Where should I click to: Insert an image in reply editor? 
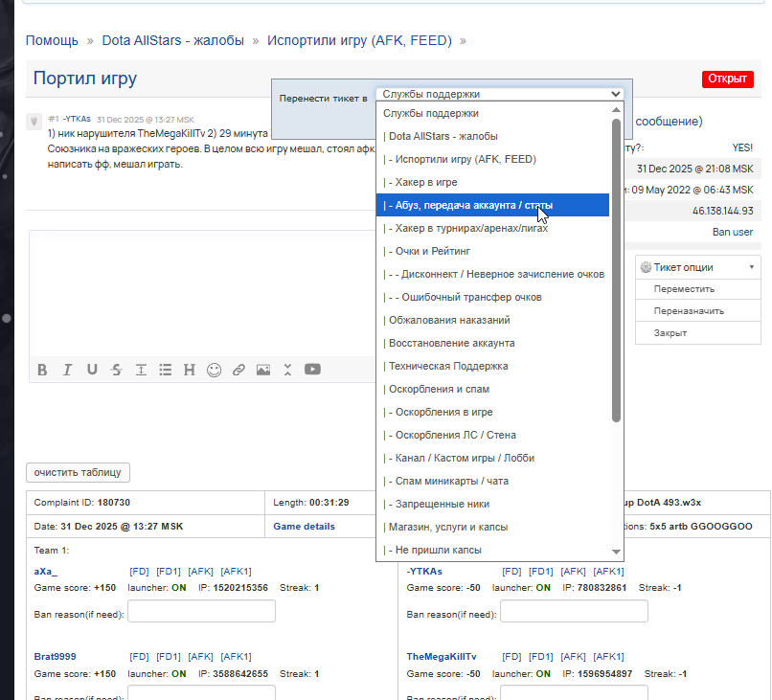coord(263,370)
